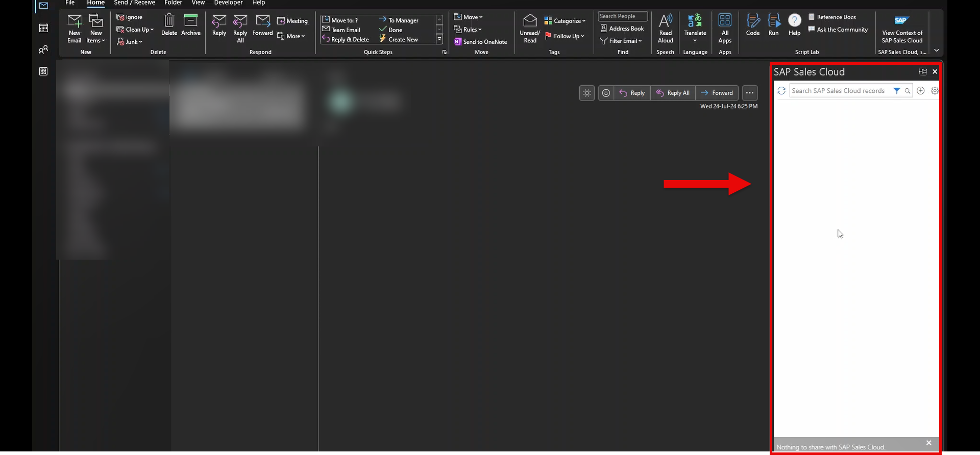
Task: Open Script Lab Reference Docs
Action: tap(832, 17)
